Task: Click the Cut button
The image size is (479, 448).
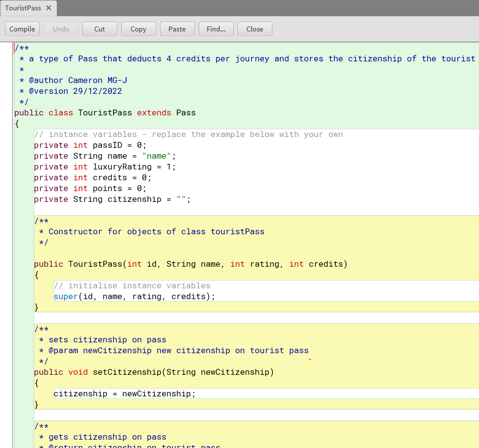Action: click(100, 29)
